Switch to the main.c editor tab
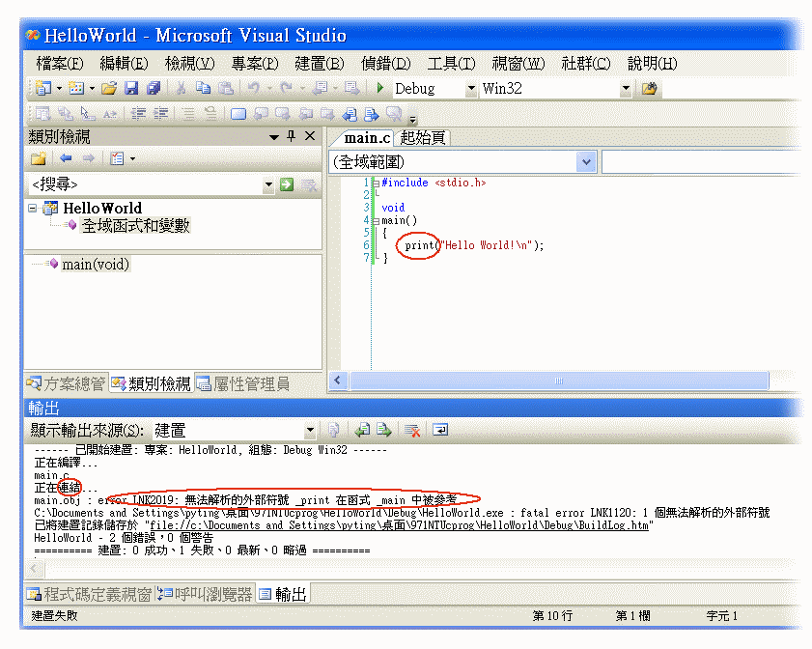This screenshot has width=812, height=649. [x=367, y=138]
